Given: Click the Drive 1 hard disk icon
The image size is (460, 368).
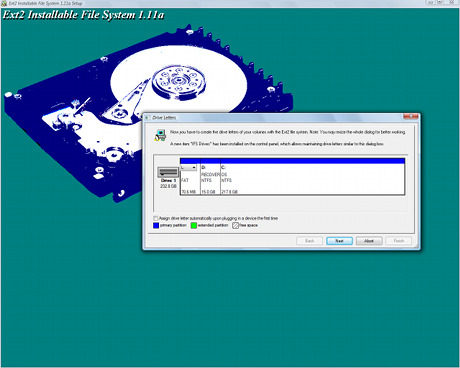Looking at the screenshot, I should [x=168, y=172].
